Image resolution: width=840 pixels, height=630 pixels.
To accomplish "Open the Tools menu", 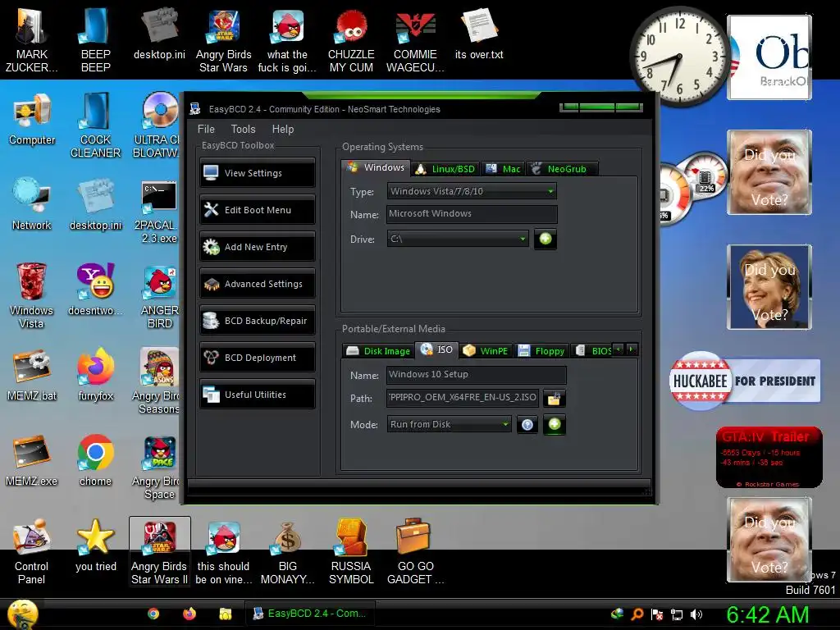I will click(x=243, y=129).
